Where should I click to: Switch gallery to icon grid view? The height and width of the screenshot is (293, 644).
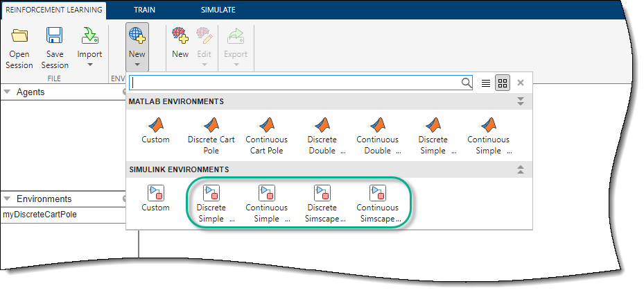(503, 83)
